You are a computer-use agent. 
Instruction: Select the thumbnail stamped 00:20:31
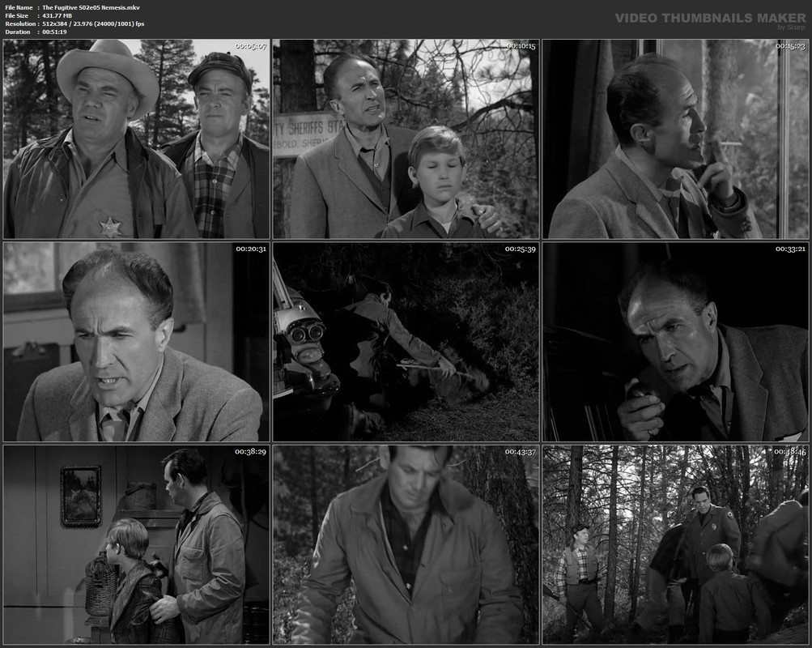[136, 342]
